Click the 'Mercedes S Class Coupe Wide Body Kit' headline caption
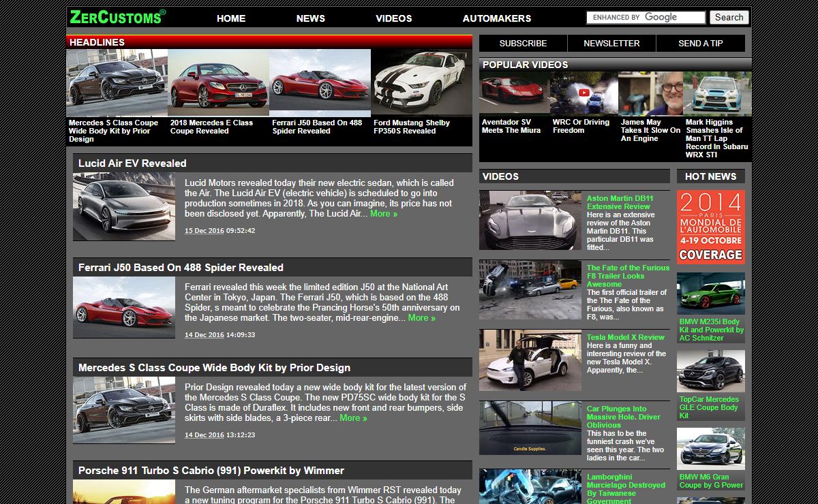Screen dimensions: 818x504 pos(113,131)
